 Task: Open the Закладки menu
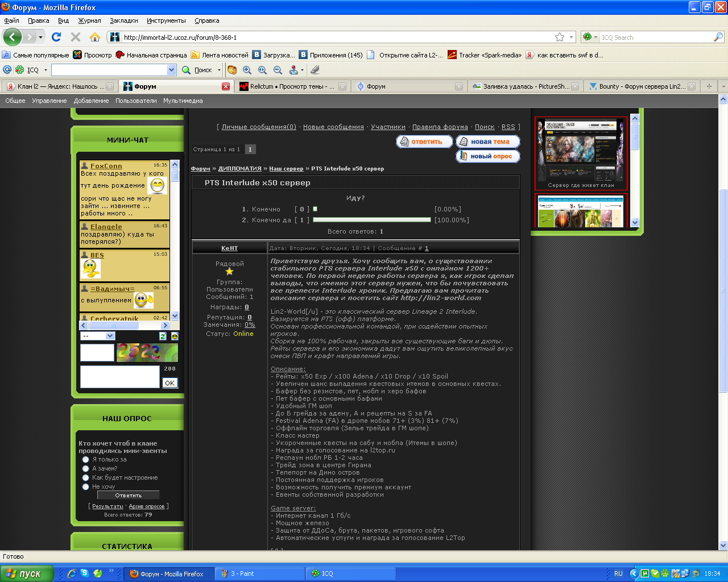point(124,20)
